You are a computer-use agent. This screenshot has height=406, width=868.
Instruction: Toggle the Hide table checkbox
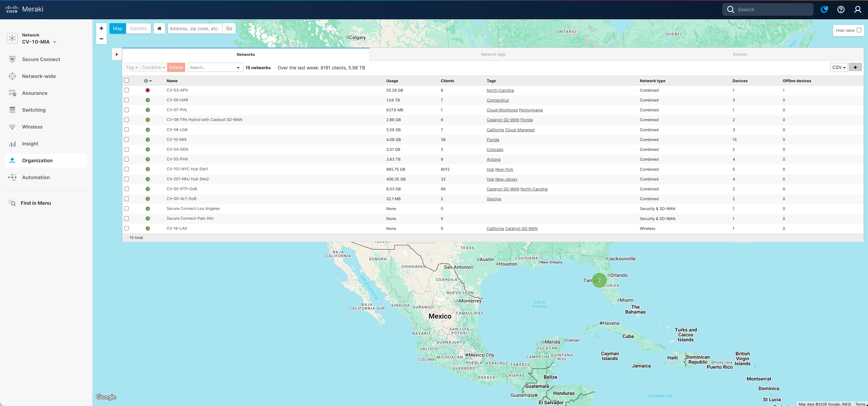pyautogui.click(x=859, y=30)
